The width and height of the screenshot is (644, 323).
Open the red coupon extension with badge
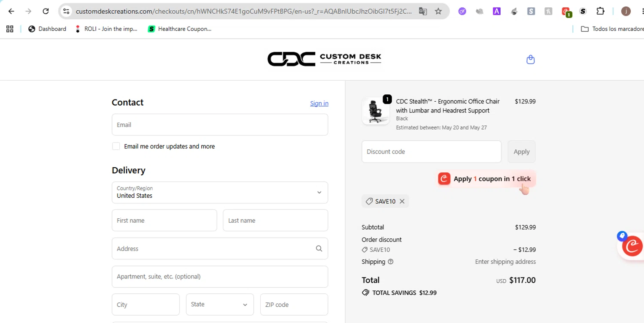(x=566, y=12)
